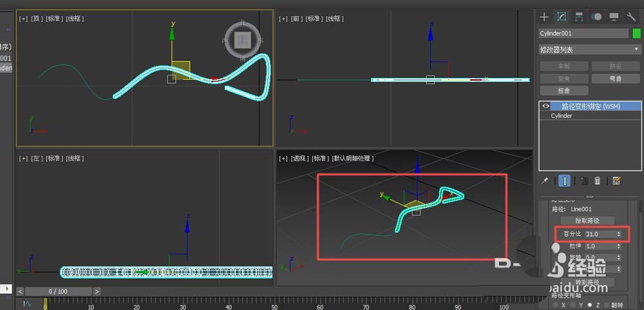Step time slider back with left arrow
Viewport: 644px width, 310px height.
click(20, 291)
